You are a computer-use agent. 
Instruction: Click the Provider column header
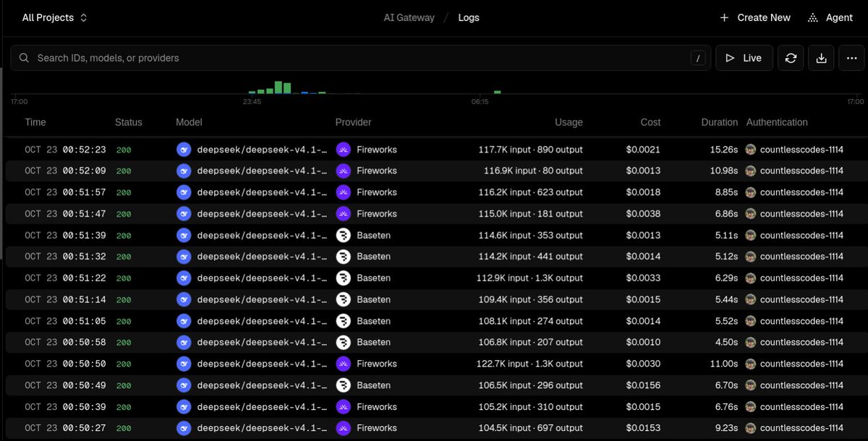tap(354, 122)
